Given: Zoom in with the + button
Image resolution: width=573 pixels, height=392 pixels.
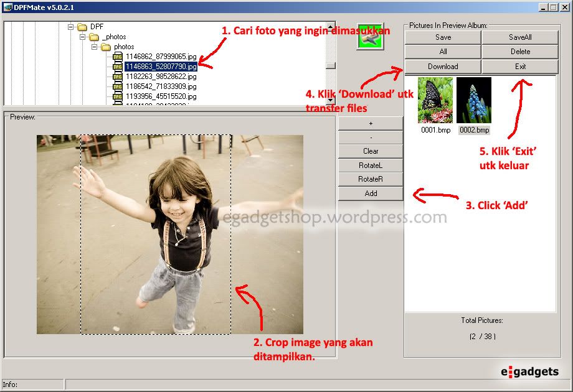Looking at the screenshot, I should coord(371,123).
